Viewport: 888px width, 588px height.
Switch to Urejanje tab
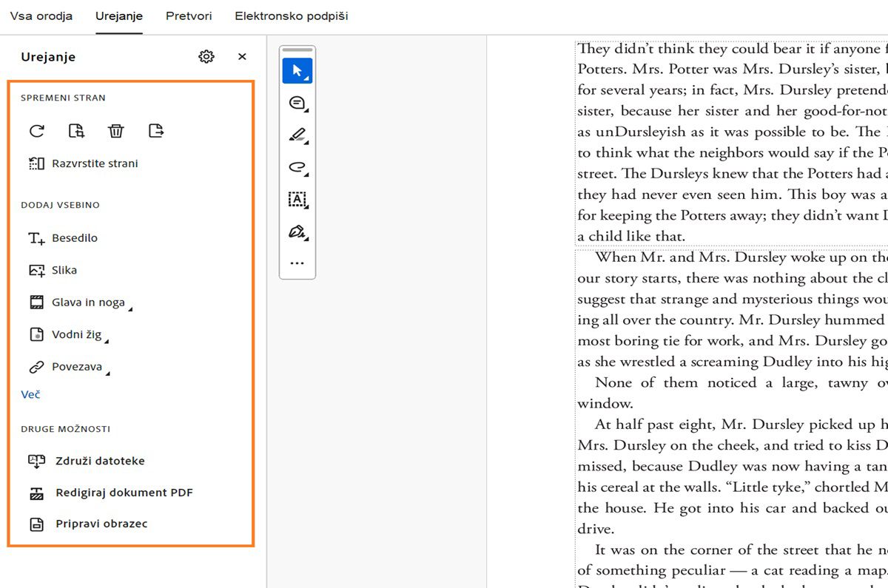point(119,16)
